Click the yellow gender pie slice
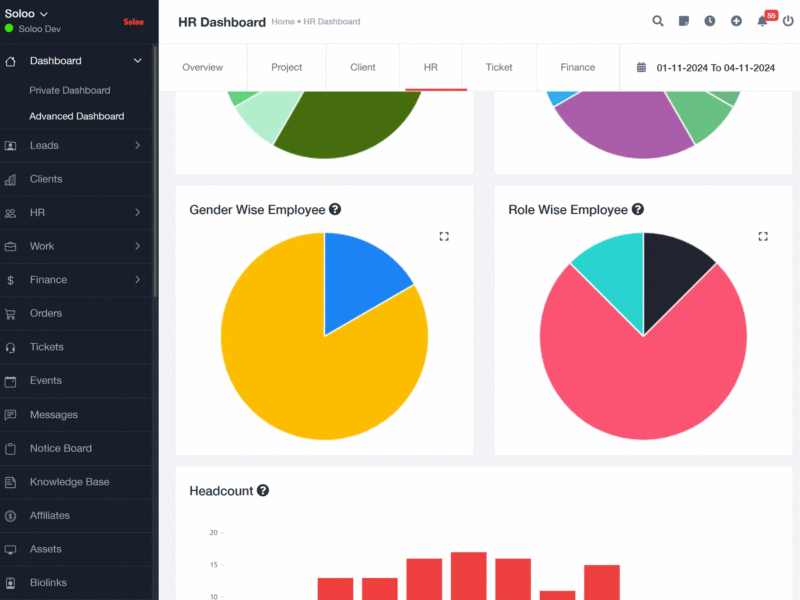 [300, 380]
